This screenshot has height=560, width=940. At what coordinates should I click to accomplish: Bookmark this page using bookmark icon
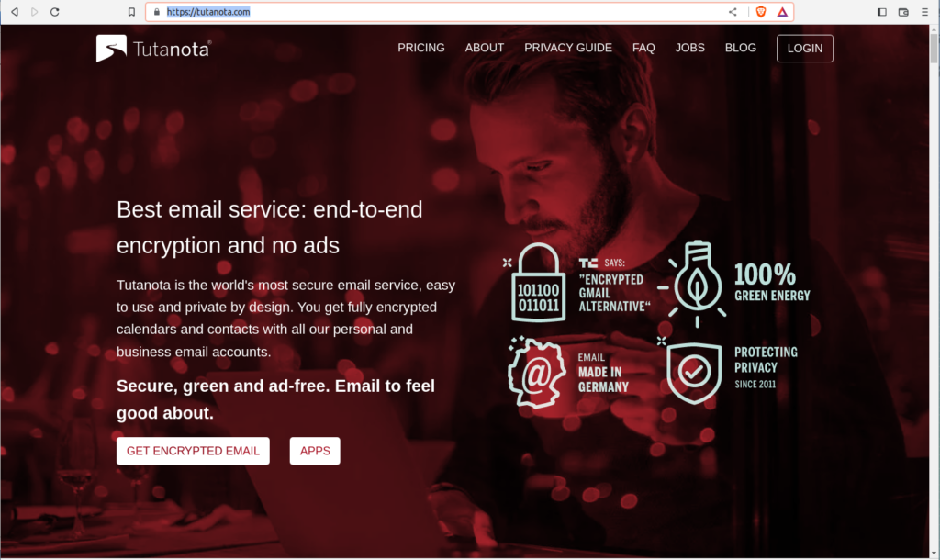(x=131, y=12)
